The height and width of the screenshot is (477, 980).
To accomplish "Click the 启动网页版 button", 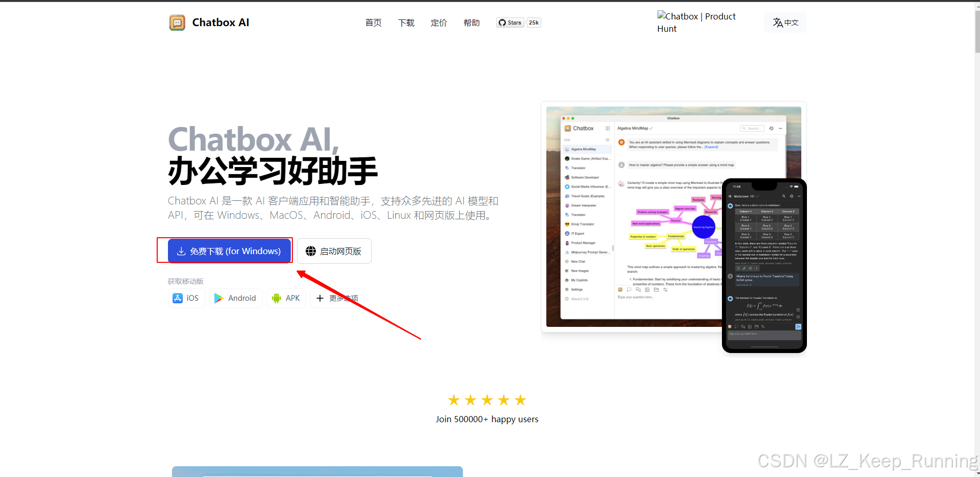I will pos(334,251).
